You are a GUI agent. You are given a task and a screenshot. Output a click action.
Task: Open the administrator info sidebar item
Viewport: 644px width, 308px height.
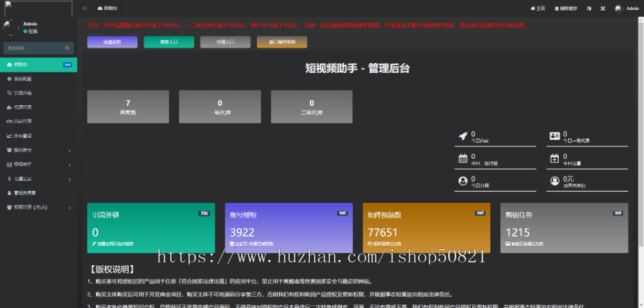(39, 193)
